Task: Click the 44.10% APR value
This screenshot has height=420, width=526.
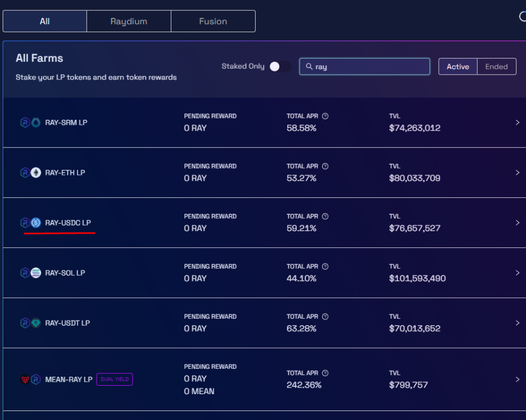Action: [x=301, y=278]
